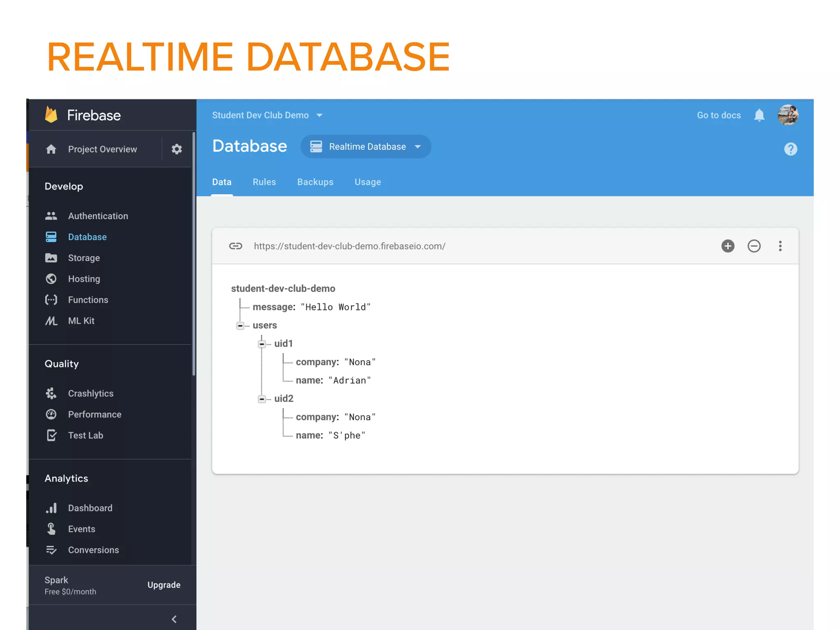The image size is (840, 630).
Task: Click the Project Overview label
Action: click(x=103, y=149)
